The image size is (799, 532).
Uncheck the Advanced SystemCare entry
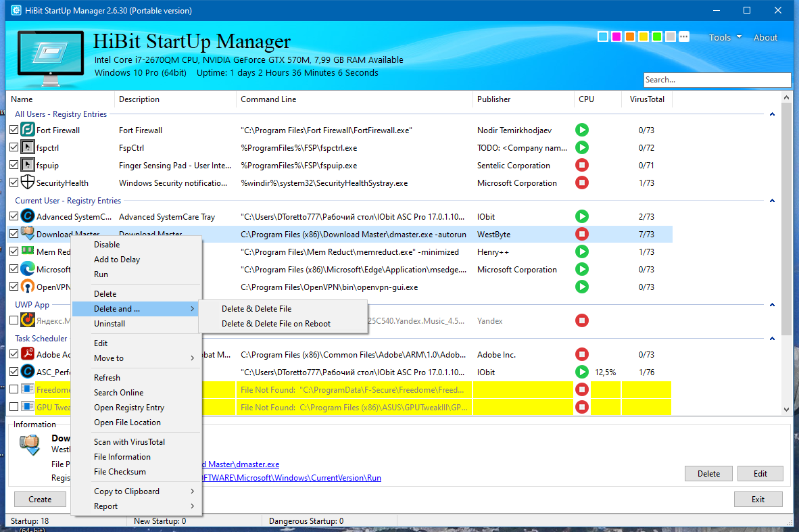tap(14, 216)
